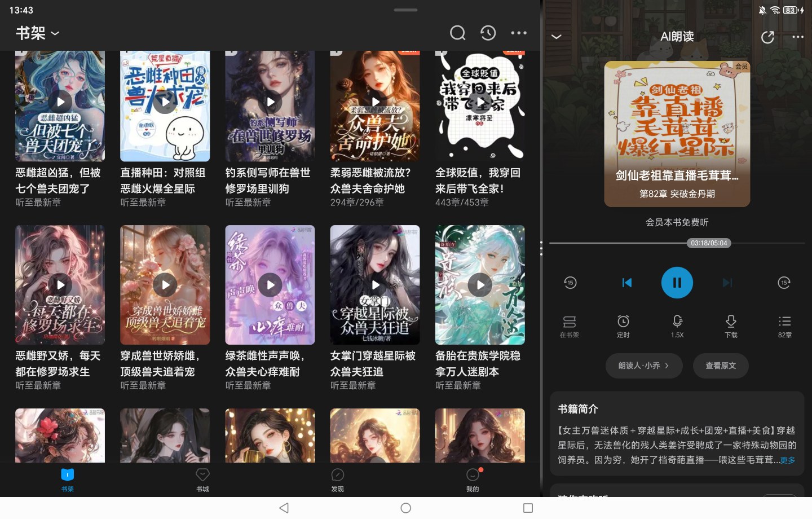Tap Android recent apps button

coord(528,508)
